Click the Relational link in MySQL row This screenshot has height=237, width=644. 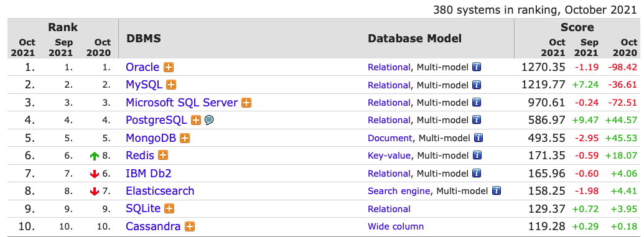click(x=389, y=85)
